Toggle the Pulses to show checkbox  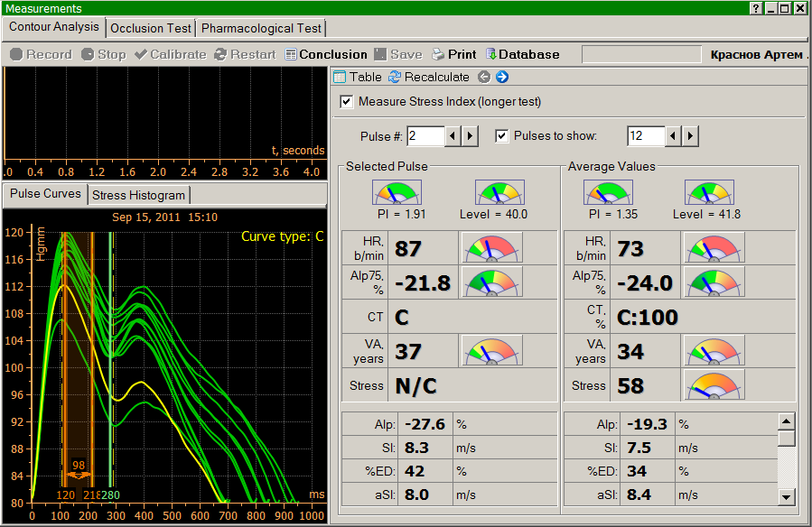501,136
